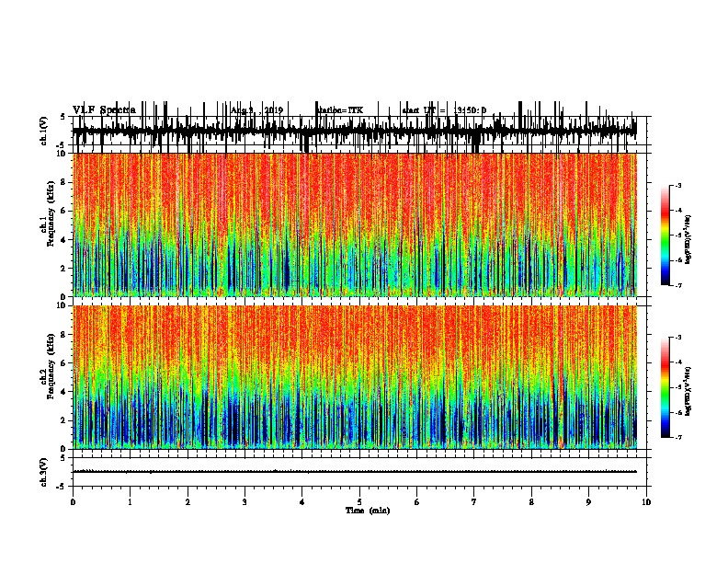Screen dimensions: 728x563
Task: Click the "5" tick label on ch.1(V) axis
Action: point(63,117)
